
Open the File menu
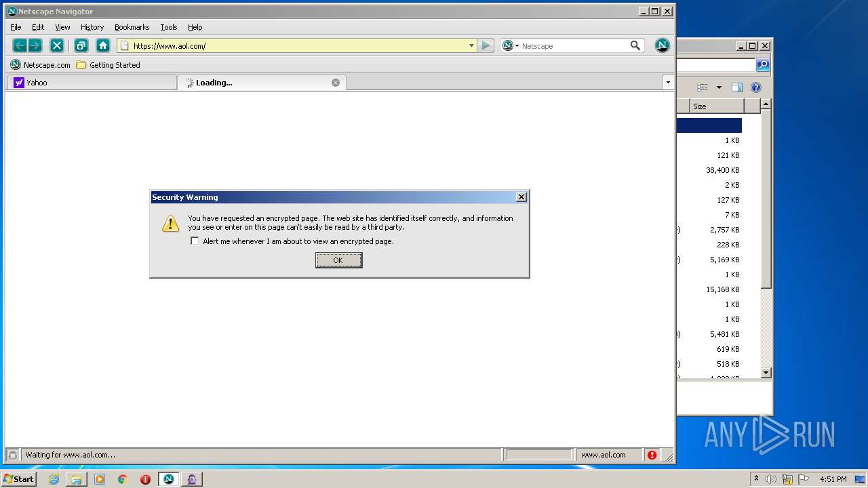click(16, 27)
